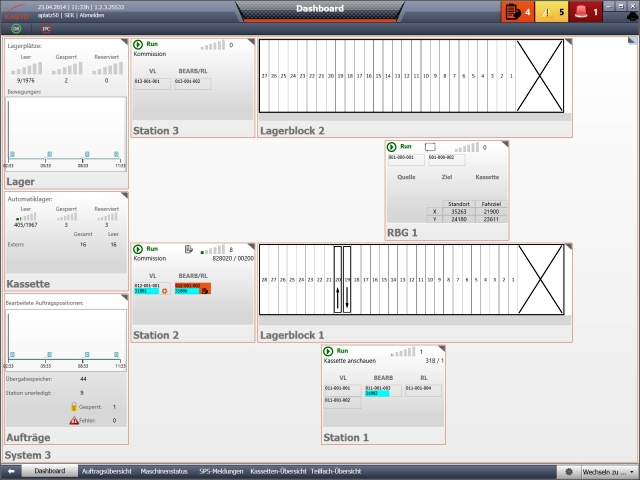Viewport: 640px width, 480px height.
Task: Click the Run status icon of Station 1
Action: [x=329, y=352]
